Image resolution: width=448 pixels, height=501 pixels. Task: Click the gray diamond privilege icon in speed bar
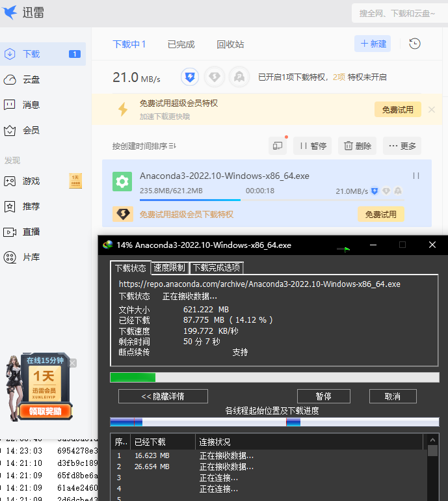coord(215,77)
